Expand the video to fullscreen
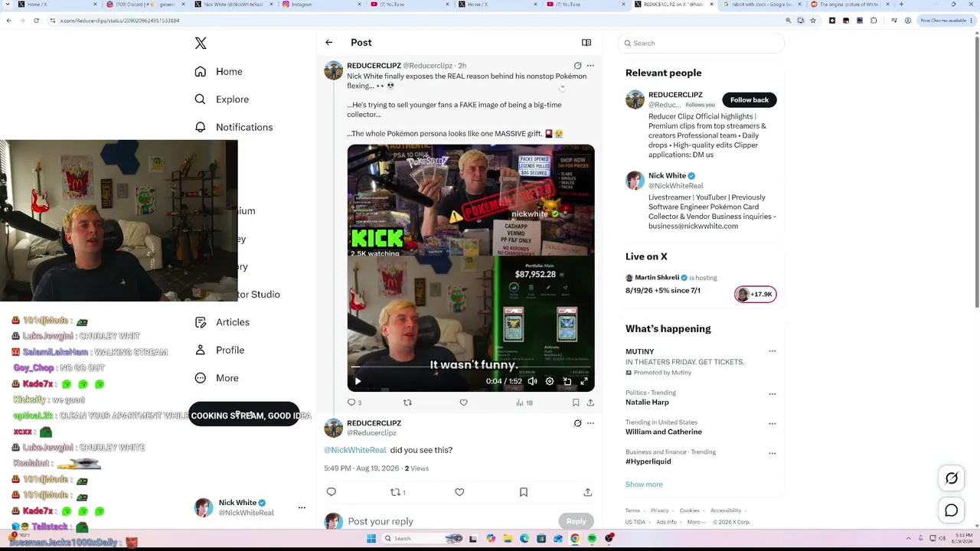This screenshot has height=551, width=980. click(584, 381)
